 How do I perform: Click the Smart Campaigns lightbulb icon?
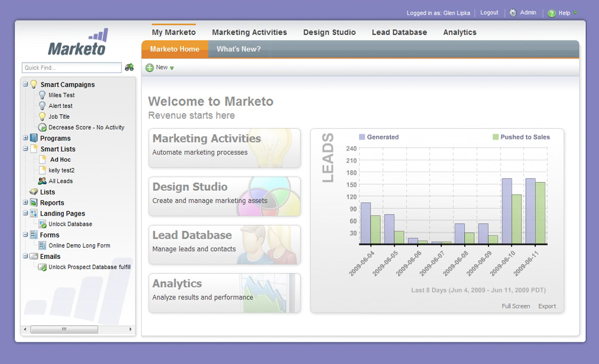33,84
